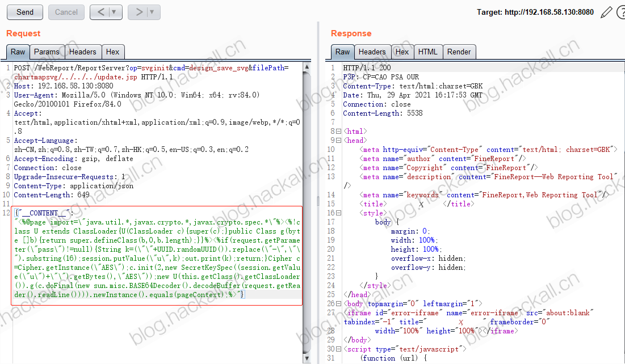
Task: Click the Request panel heading
Action: (23, 33)
